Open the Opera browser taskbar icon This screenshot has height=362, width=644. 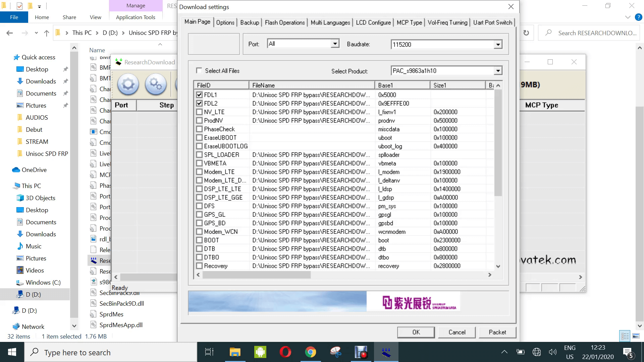285,352
